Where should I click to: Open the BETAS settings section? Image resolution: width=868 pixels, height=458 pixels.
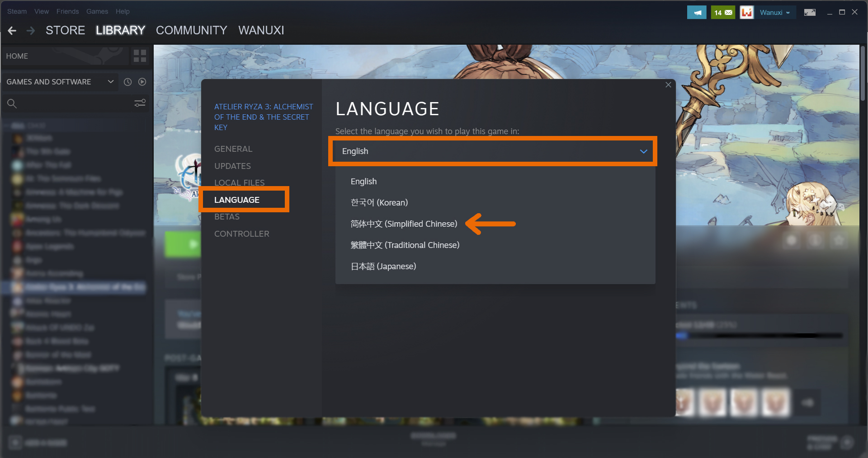226,216
